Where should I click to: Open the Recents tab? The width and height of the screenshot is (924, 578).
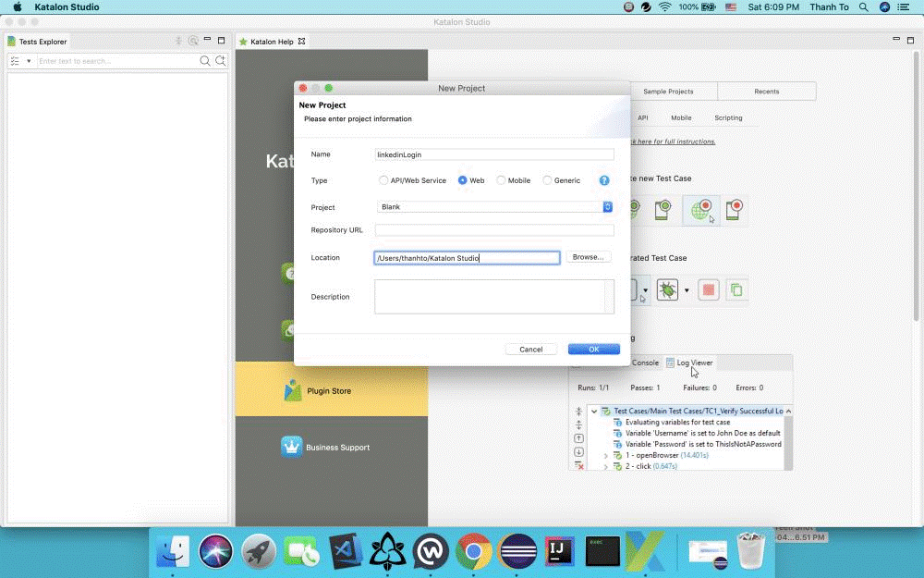click(x=767, y=92)
